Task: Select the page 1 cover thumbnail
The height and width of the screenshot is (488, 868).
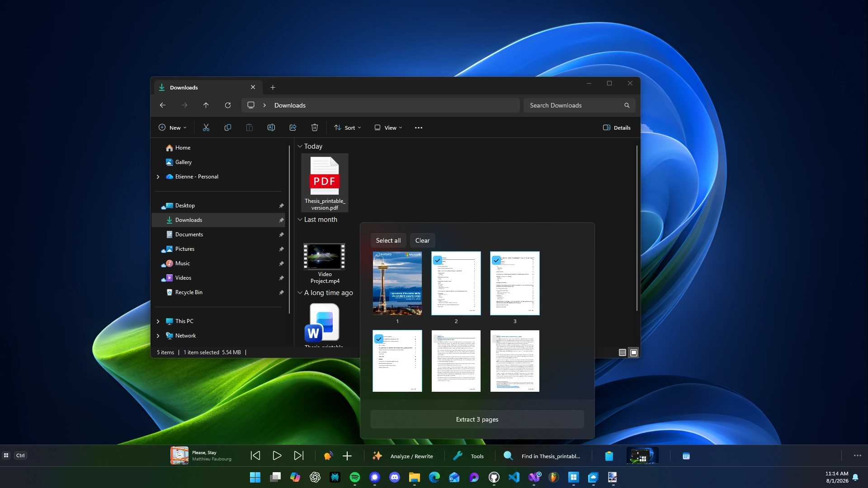Action: (397, 283)
